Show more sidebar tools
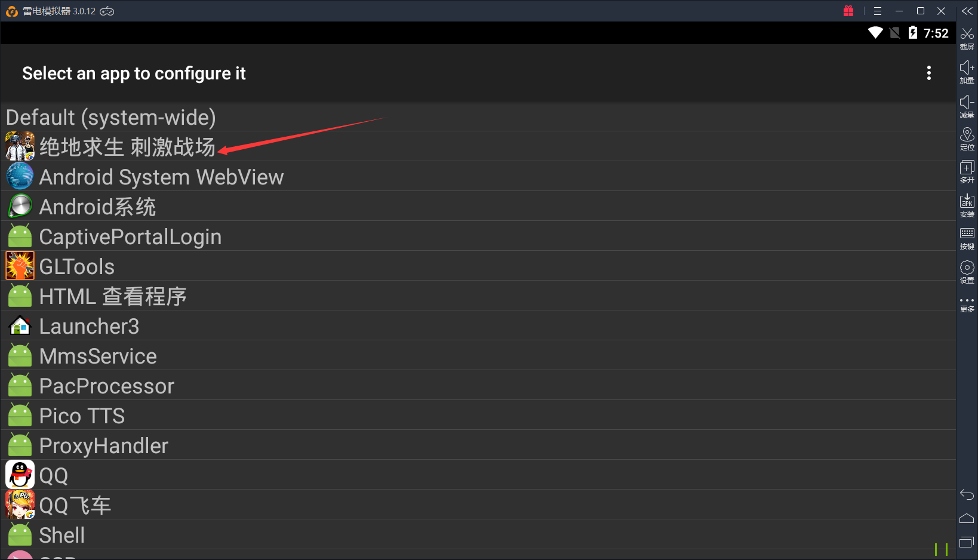Screen dimensions: 978x560 click(967, 304)
